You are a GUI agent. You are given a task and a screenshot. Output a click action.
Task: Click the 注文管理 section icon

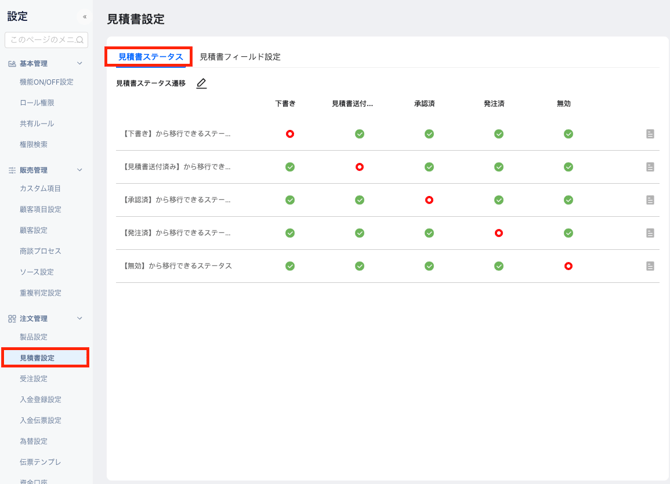(x=12, y=319)
